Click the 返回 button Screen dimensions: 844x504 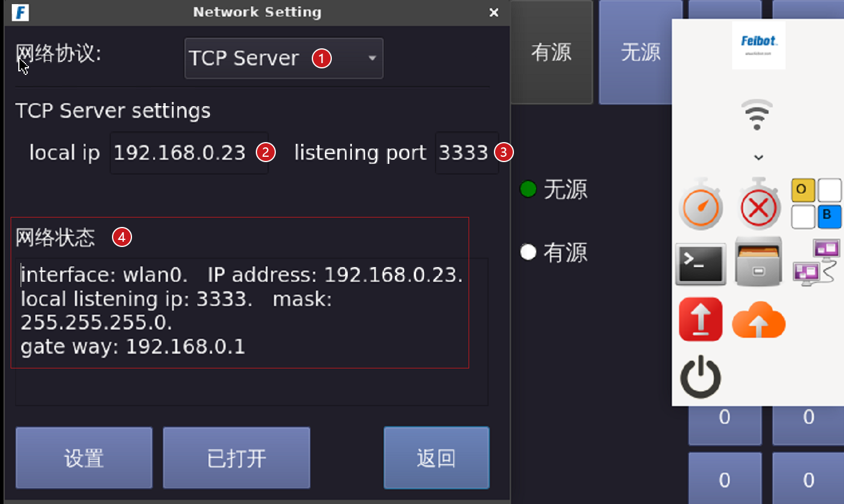437,458
